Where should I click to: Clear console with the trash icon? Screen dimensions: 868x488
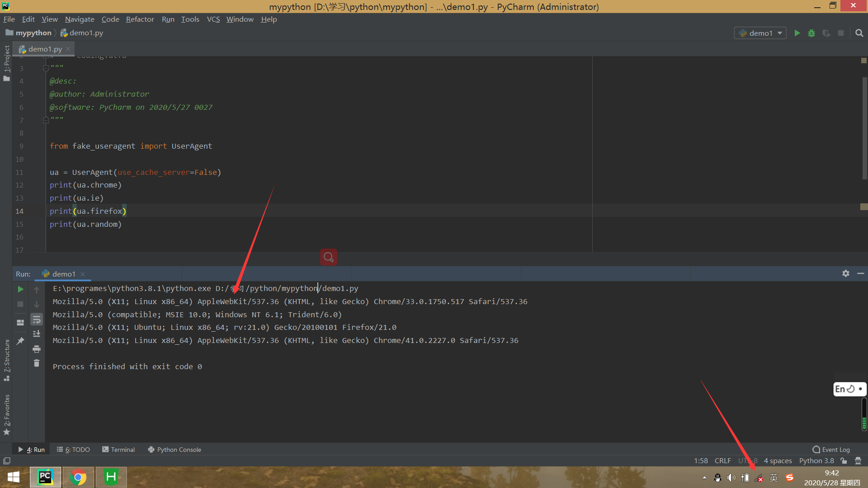pos(37,363)
